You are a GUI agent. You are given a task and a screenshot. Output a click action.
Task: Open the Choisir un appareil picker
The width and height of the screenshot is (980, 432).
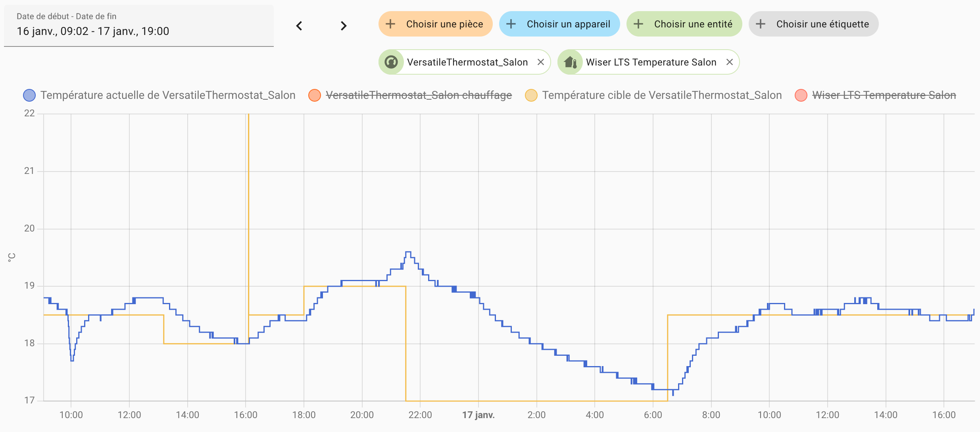pos(559,24)
